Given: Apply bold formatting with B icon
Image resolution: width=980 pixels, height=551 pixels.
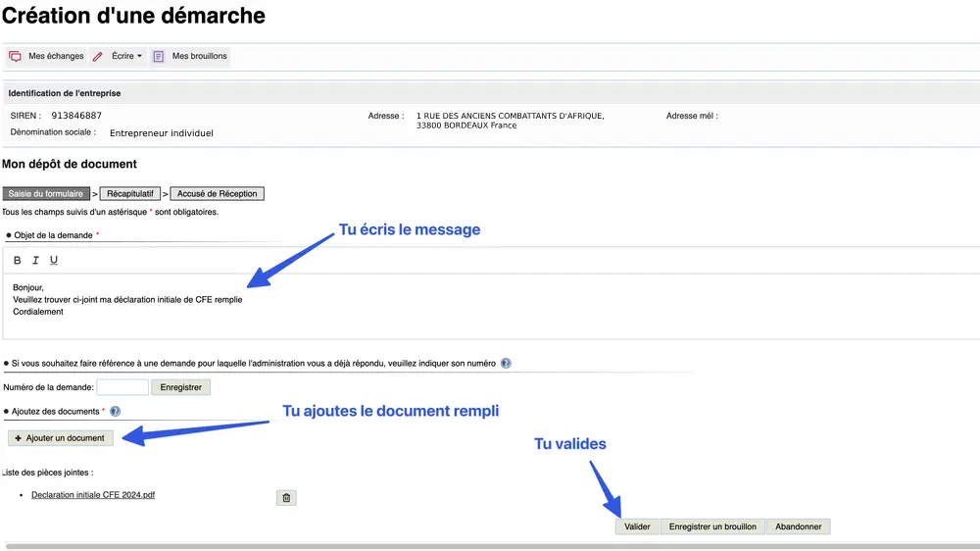Looking at the screenshot, I should [x=18, y=260].
